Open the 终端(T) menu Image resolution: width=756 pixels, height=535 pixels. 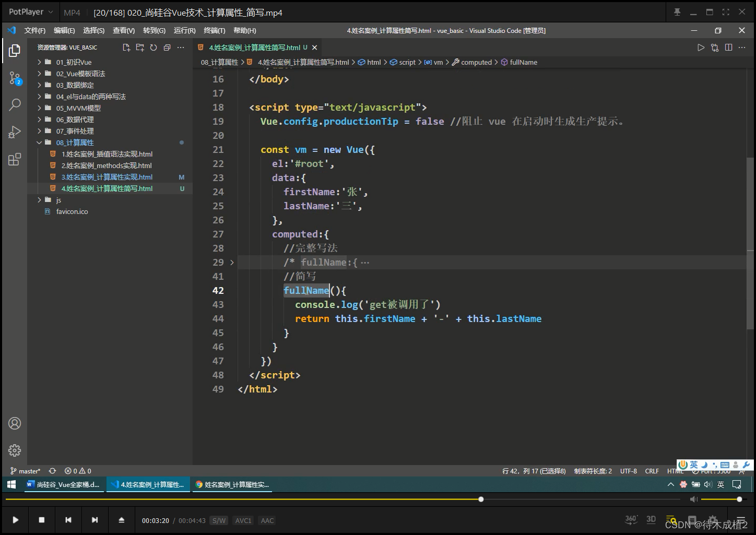[214, 31]
